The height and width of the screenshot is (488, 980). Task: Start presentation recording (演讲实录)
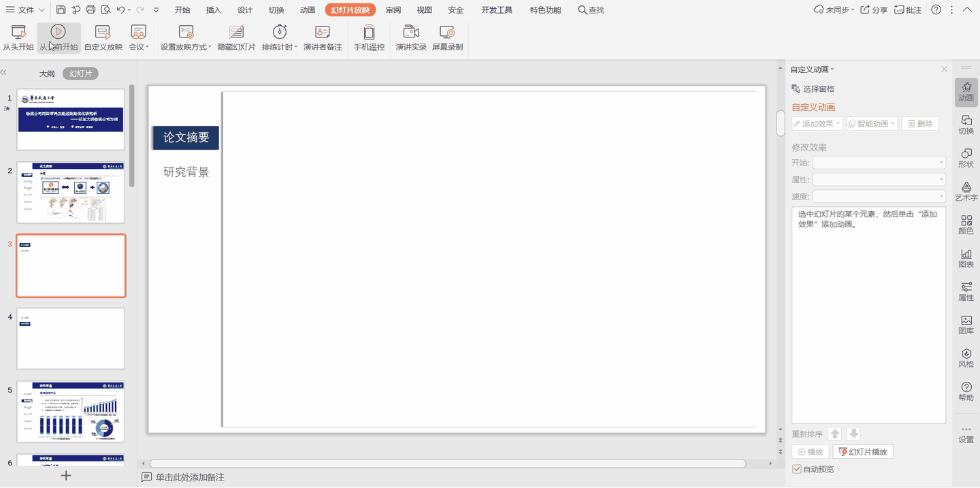coord(411,38)
